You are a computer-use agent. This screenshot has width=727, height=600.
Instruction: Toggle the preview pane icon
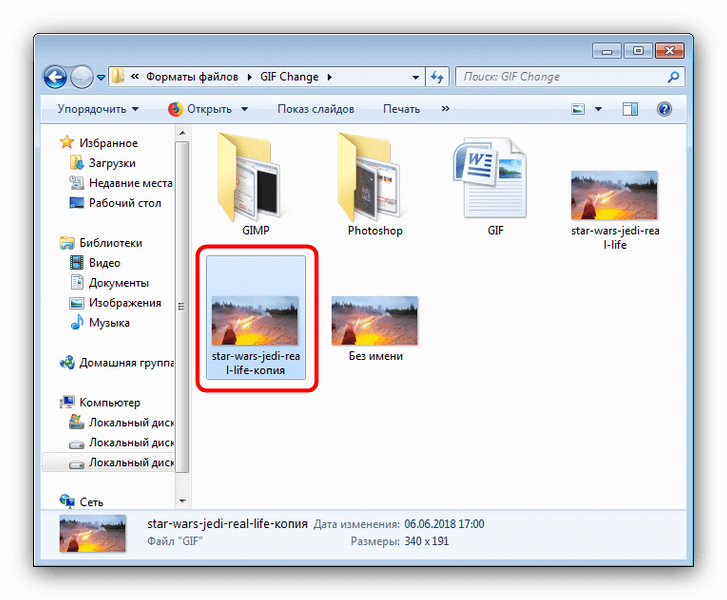[x=630, y=109]
